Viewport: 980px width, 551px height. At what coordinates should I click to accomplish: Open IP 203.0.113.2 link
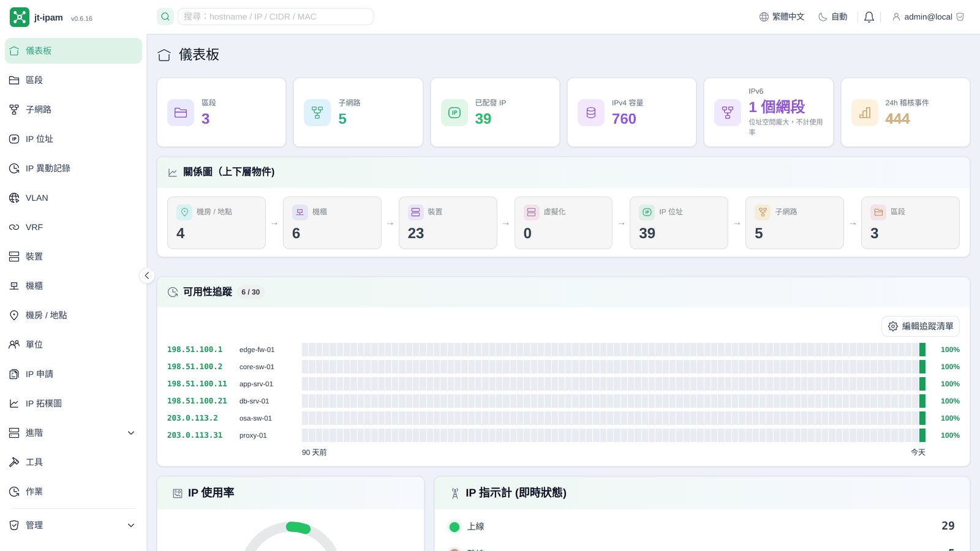point(192,418)
